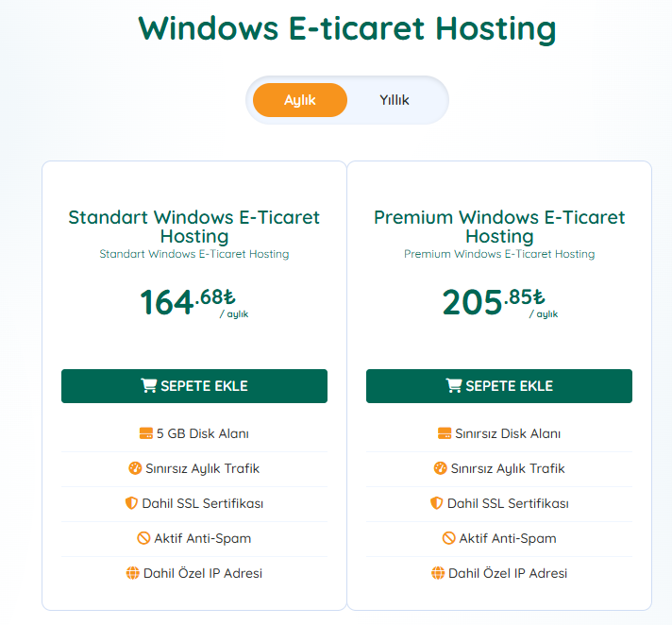Click the anti-spam ban icon in Premium plan
Image resolution: width=672 pixels, height=625 pixels.
pyautogui.click(x=448, y=538)
